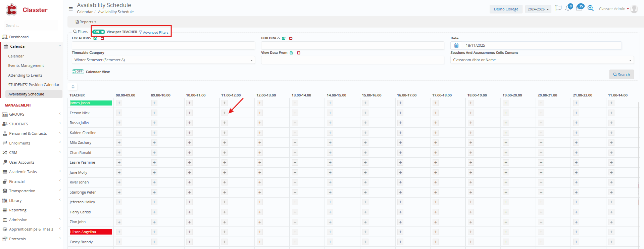Expand the Sessions And Assessments Cells Content dropdown
The image size is (644, 249).
pos(542,60)
